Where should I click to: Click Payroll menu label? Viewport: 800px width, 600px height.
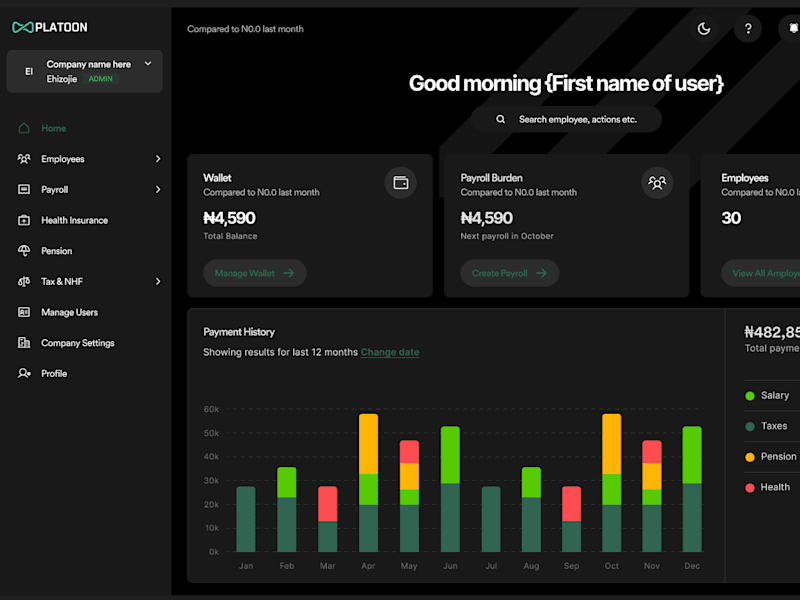(x=55, y=190)
